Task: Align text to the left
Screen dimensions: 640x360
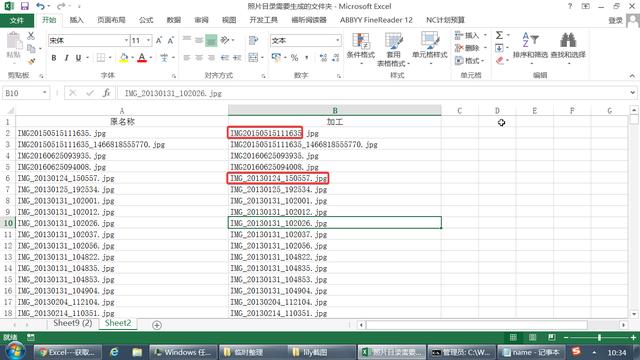Action: pyautogui.click(x=187, y=58)
